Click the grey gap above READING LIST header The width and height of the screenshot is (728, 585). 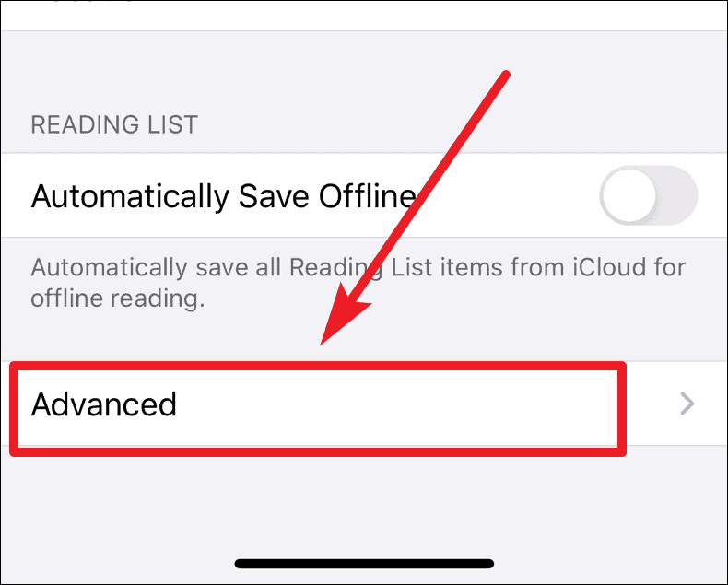[x=364, y=70]
